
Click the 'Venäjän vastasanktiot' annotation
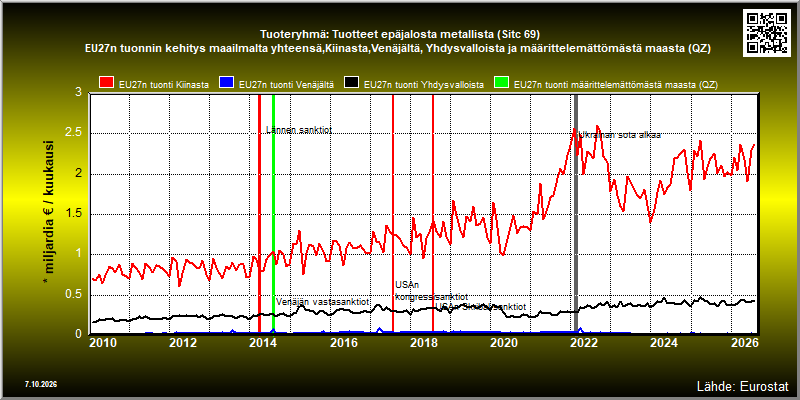(322, 302)
